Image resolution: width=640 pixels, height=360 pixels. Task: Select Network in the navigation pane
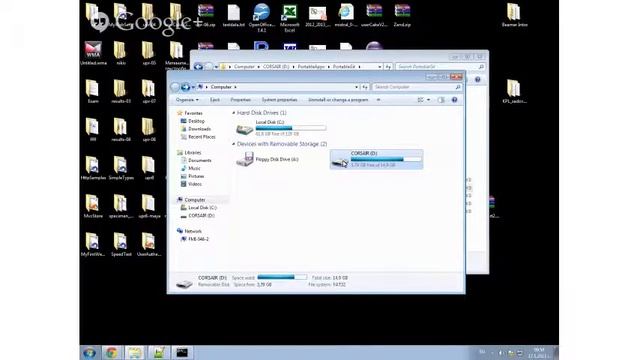click(x=193, y=231)
